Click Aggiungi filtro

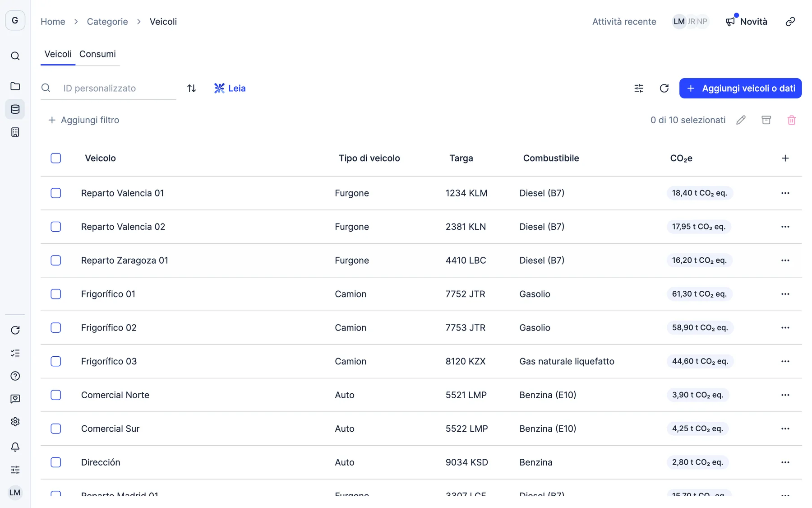coord(84,120)
